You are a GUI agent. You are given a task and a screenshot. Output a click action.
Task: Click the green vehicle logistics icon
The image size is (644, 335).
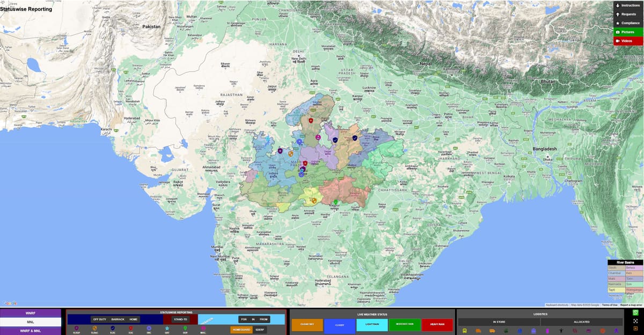pyautogui.click(x=506, y=331)
